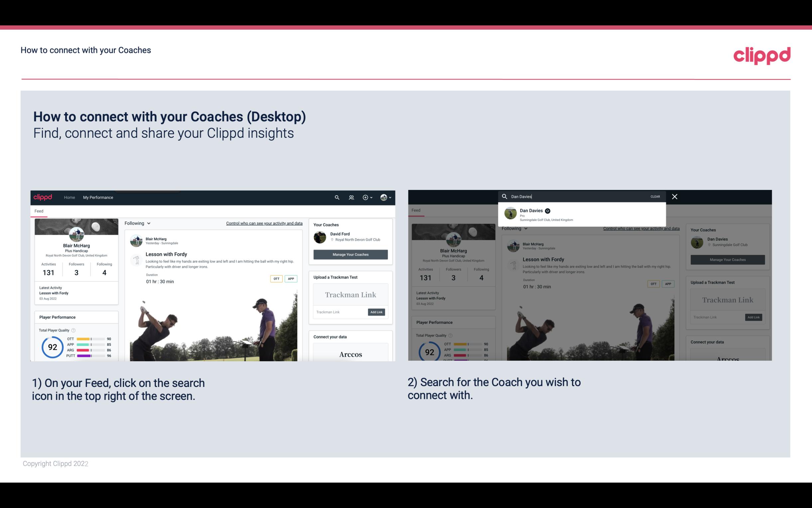
Task: Click the Manage Your Coaches button
Action: pyautogui.click(x=350, y=254)
